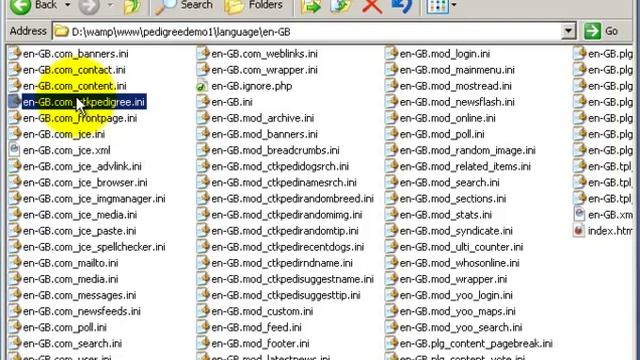Click the folder icon in Address bar
Screen dimensions: 640x360
click(x=61, y=31)
